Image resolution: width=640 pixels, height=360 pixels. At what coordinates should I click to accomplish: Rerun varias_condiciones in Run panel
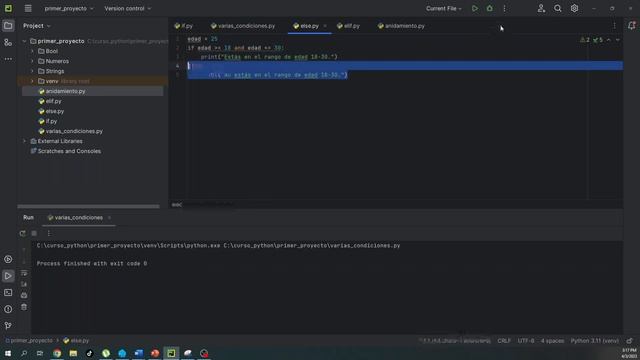(x=22, y=233)
